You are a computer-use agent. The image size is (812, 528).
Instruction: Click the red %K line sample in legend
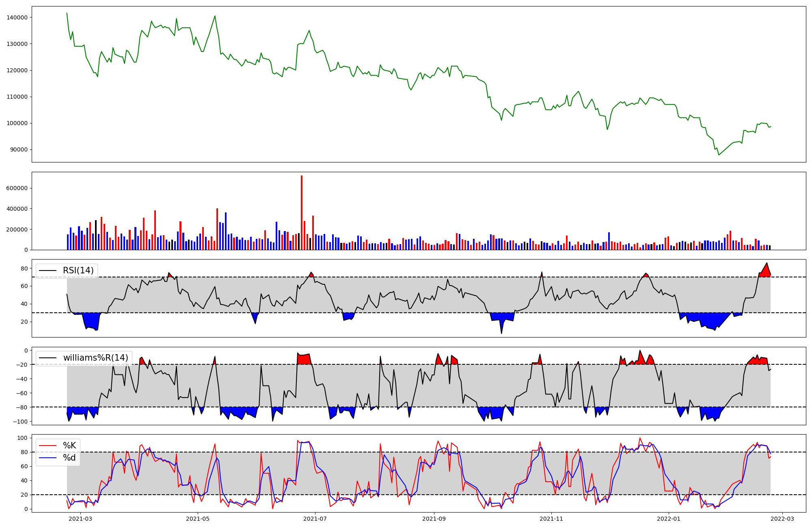pos(48,446)
